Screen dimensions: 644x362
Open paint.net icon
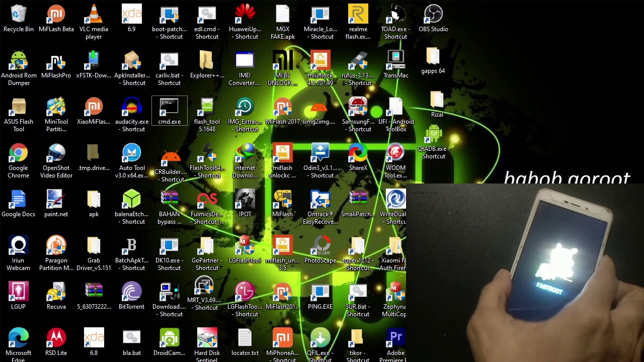click(x=56, y=200)
